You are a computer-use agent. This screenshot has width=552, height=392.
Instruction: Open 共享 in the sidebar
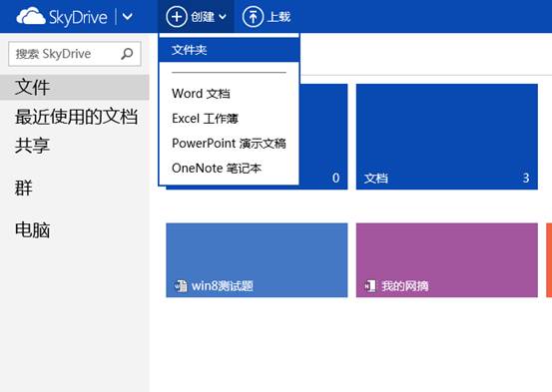[32, 146]
